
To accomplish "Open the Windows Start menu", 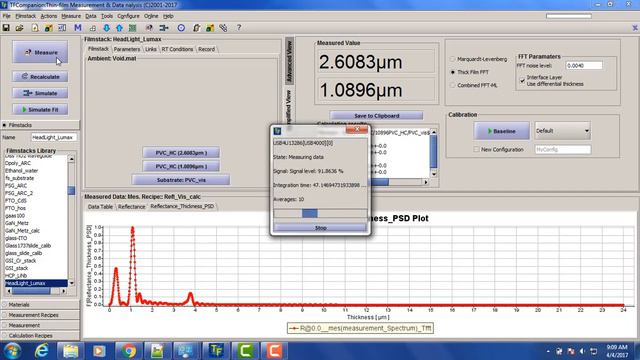I will coord(12,351).
